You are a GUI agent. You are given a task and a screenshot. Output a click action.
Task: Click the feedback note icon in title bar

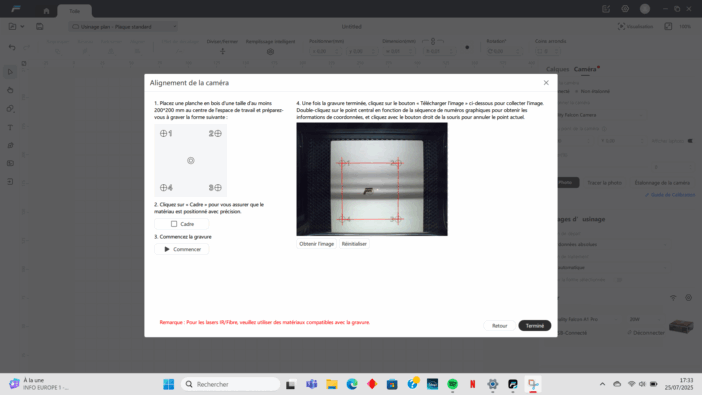[606, 9]
